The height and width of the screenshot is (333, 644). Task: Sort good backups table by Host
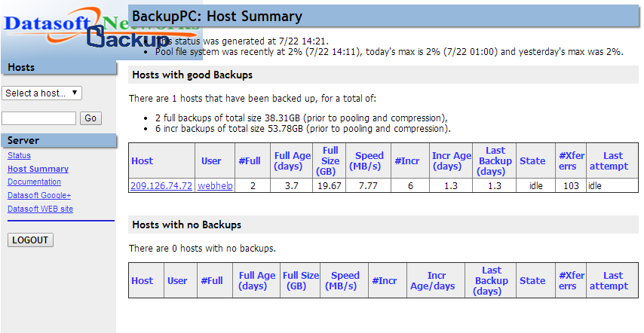(x=142, y=160)
